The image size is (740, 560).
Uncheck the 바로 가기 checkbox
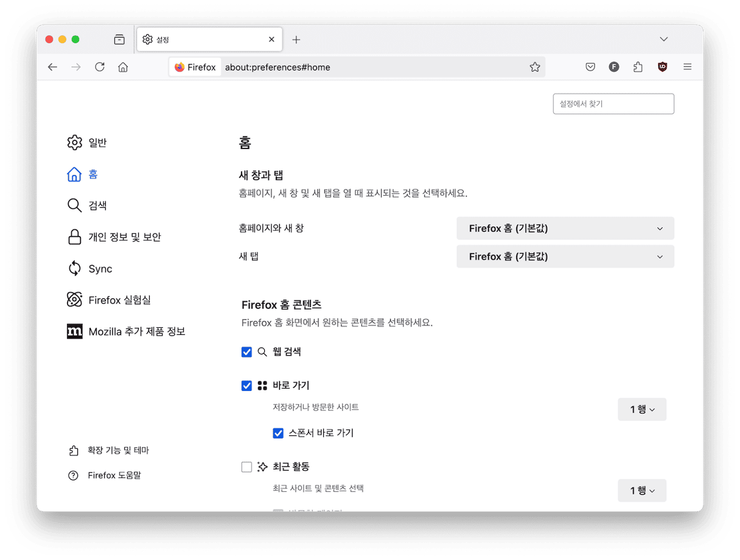[x=246, y=385]
